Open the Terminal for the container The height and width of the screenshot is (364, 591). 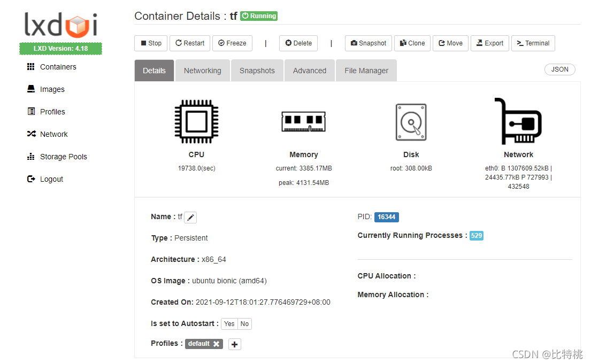point(533,43)
